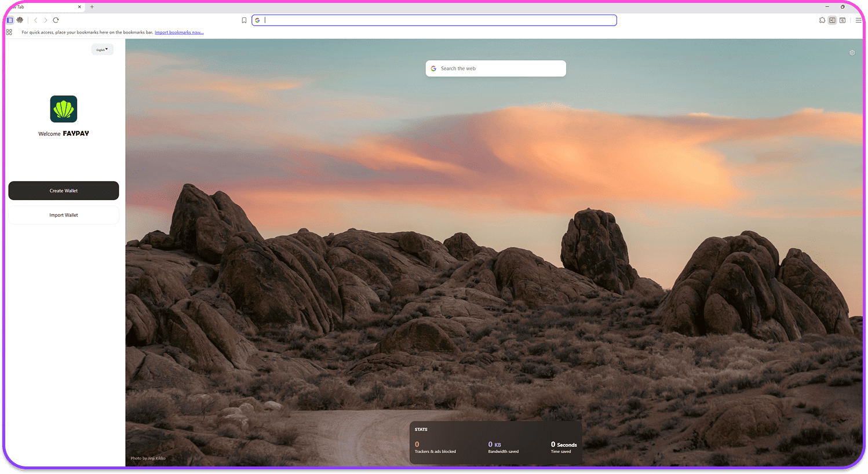Reload the current page
Image resolution: width=868 pixels, height=474 pixels.
tap(56, 20)
